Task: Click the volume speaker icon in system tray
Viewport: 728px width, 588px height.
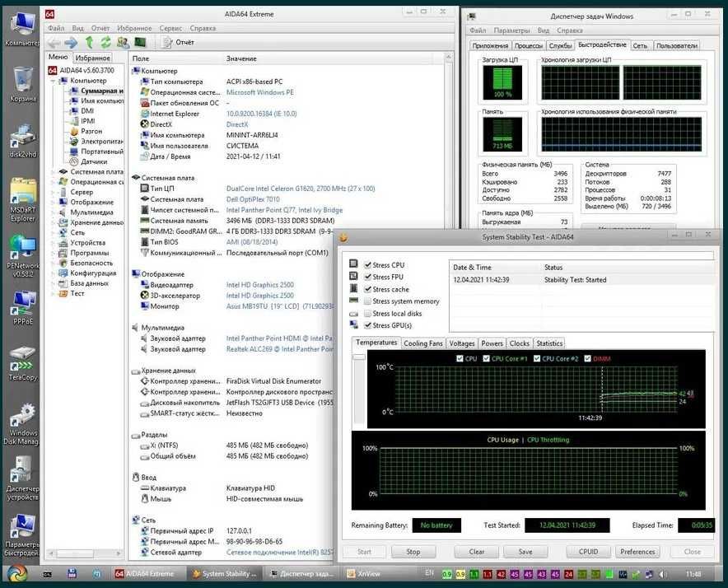Action: coord(663,575)
